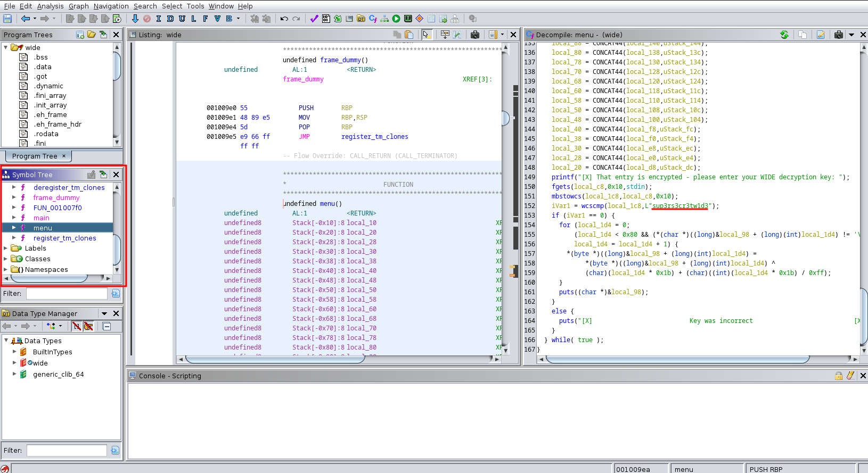Expand the Classes folder in Symbol Tree
Viewport: 868px width, 473px height.
6,259
